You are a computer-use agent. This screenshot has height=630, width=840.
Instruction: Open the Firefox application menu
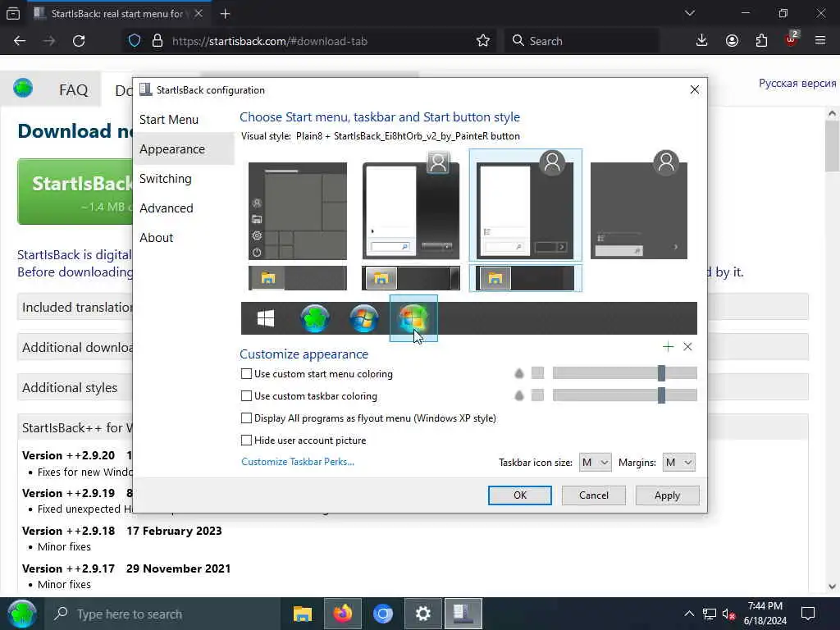[820, 41]
